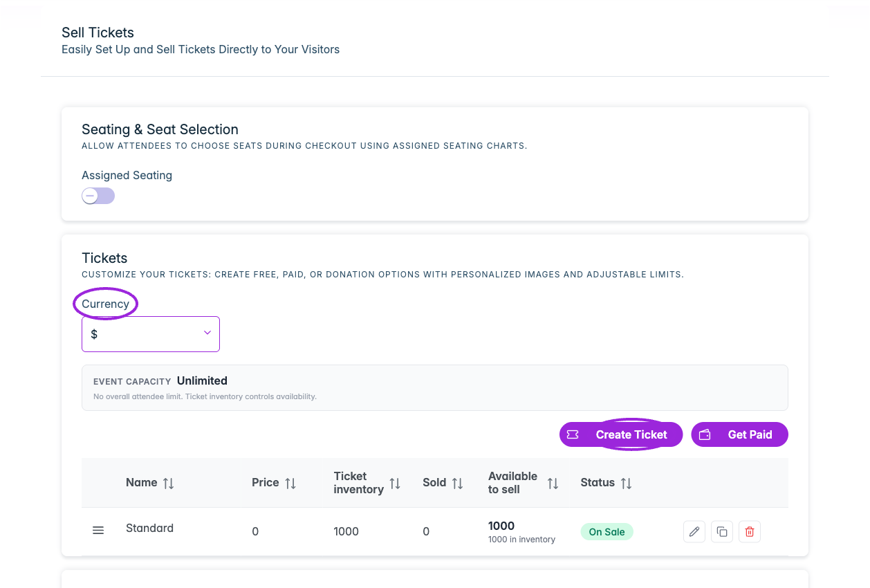Click the Seating & Seat Selection heading
870x588 pixels.
(160, 129)
